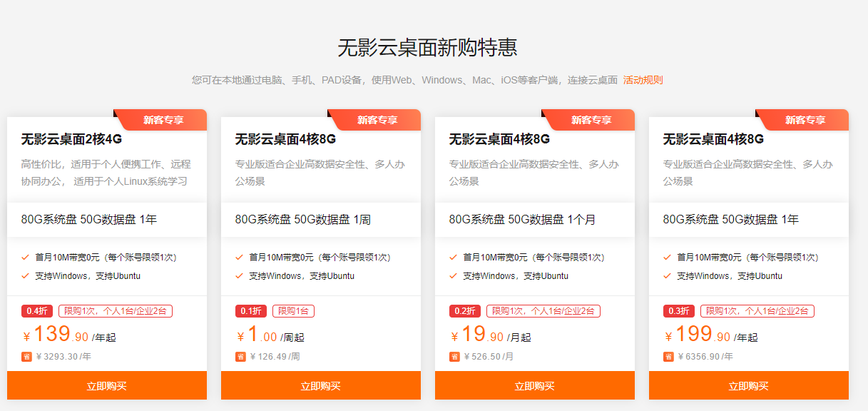The image size is (868, 411).
Task: Select the 无影云桌面2核4G card title
Action: click(x=71, y=139)
